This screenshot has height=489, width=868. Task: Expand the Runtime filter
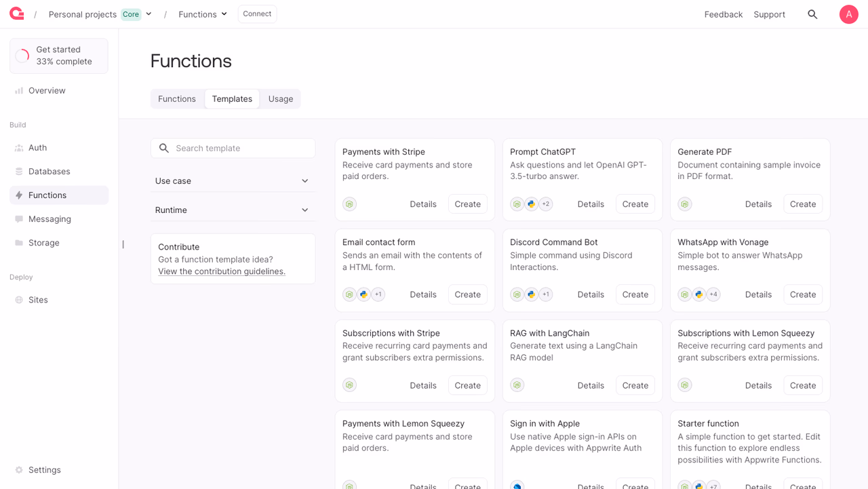(233, 210)
